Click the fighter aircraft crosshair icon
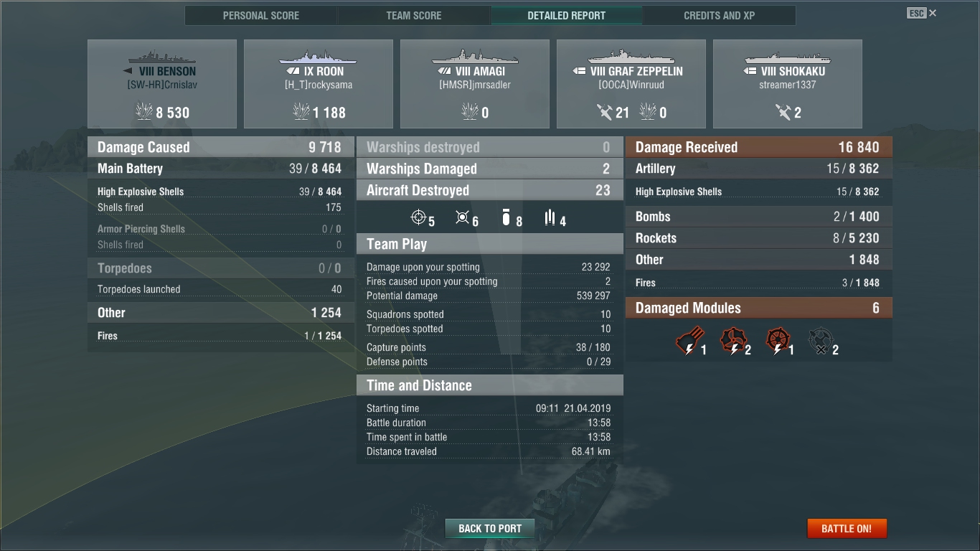The image size is (980, 551). (x=418, y=217)
